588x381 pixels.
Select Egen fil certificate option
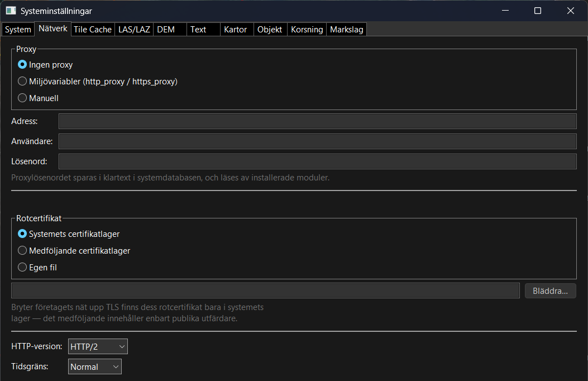click(x=37, y=268)
